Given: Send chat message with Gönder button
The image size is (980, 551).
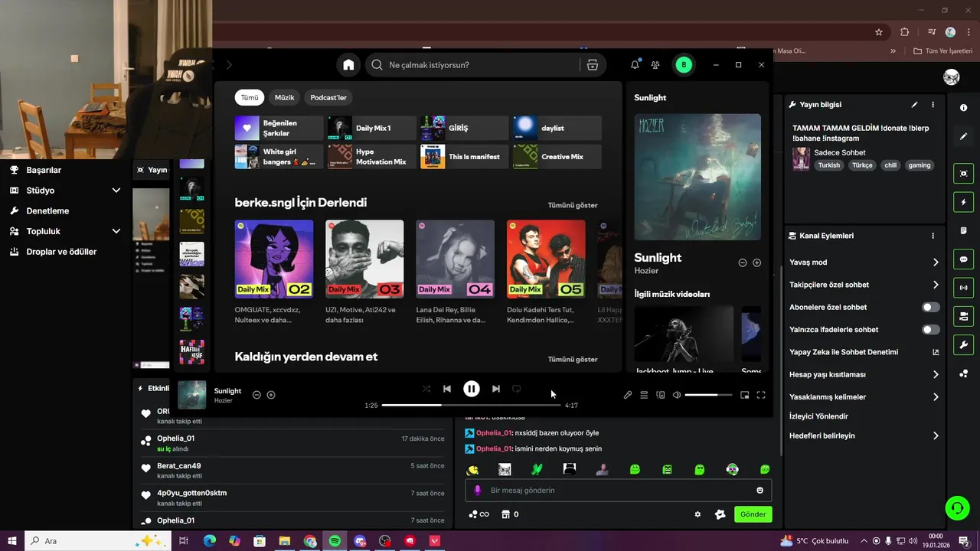Looking at the screenshot, I should click(753, 514).
